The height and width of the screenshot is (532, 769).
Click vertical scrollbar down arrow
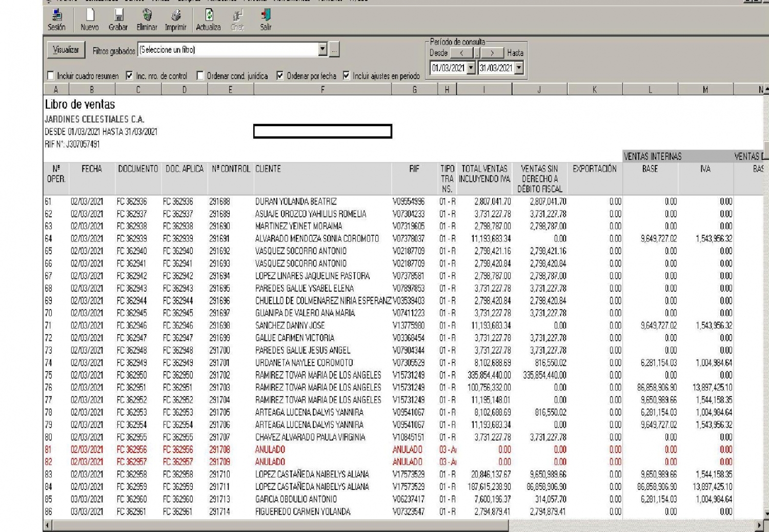(x=766, y=513)
